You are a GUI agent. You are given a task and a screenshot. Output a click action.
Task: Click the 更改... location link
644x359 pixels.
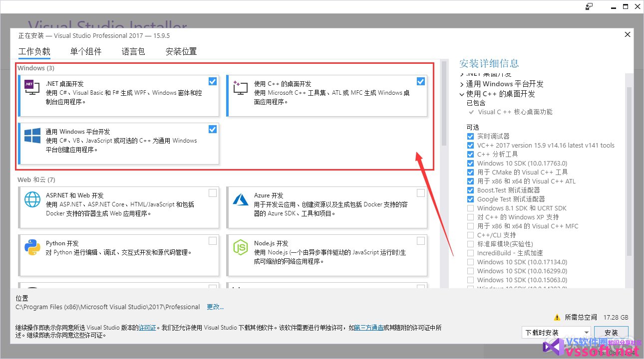click(215, 307)
